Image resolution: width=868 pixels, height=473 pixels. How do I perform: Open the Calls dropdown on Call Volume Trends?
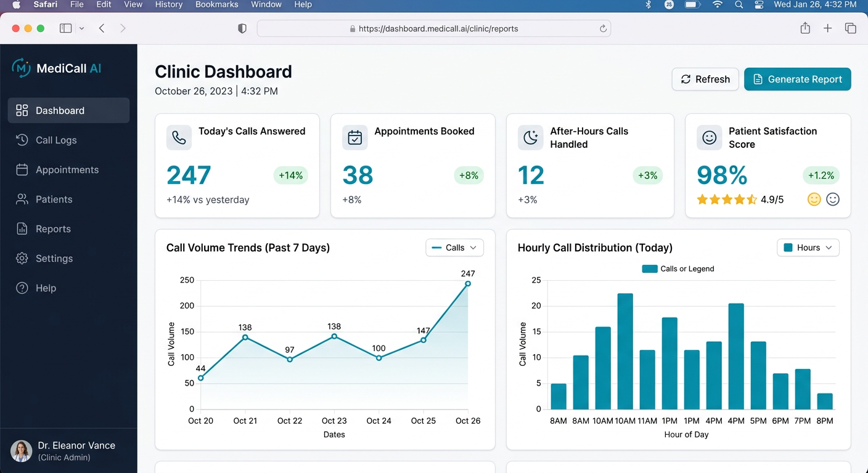point(454,247)
